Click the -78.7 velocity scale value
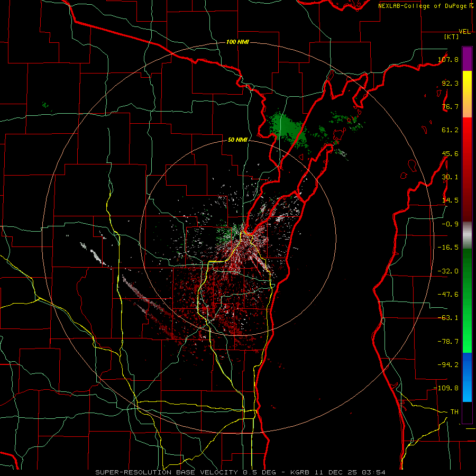The image size is (476, 476). pos(448,342)
